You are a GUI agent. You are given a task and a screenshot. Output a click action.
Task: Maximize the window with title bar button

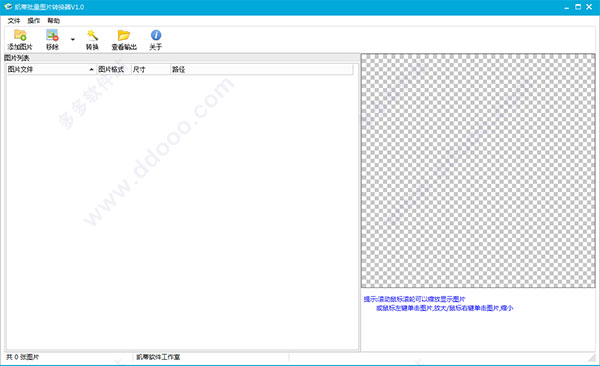[578, 7]
